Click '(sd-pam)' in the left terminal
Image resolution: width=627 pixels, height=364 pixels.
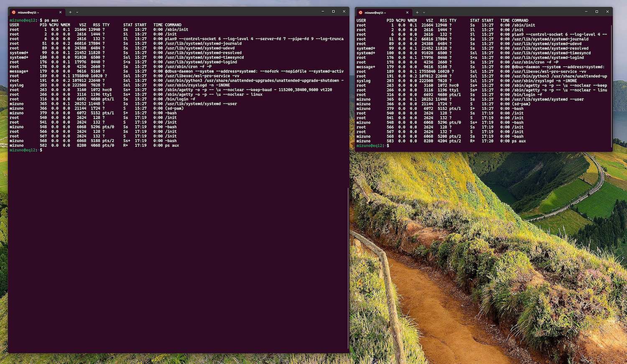click(174, 108)
